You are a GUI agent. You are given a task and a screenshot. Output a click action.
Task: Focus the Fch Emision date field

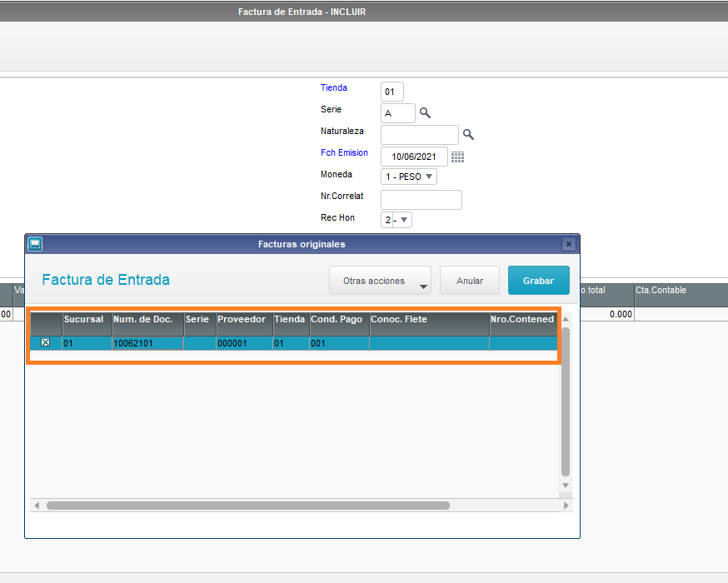(414, 157)
